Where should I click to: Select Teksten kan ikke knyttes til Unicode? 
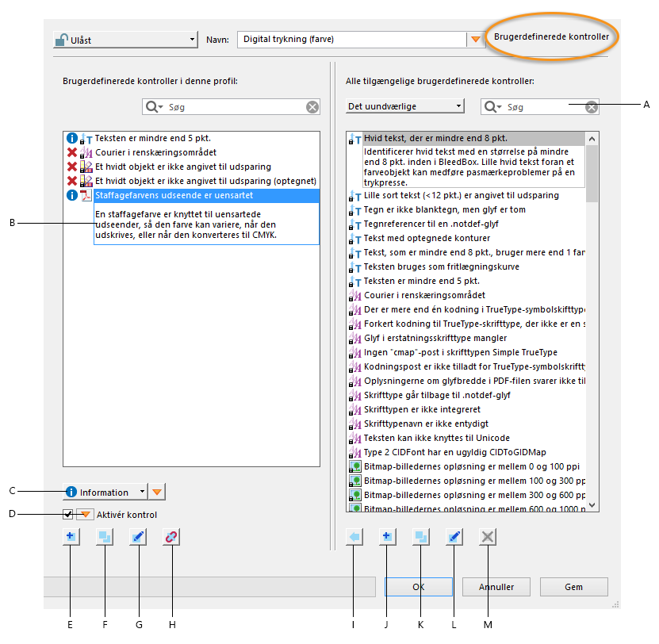[466, 438]
